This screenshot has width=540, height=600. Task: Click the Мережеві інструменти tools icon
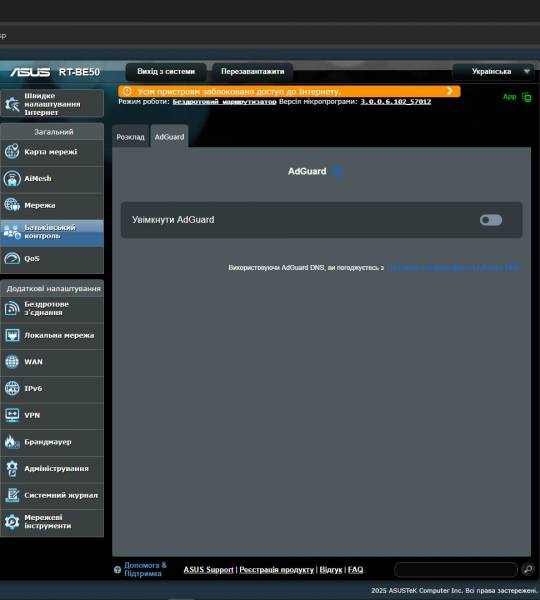coord(12,522)
